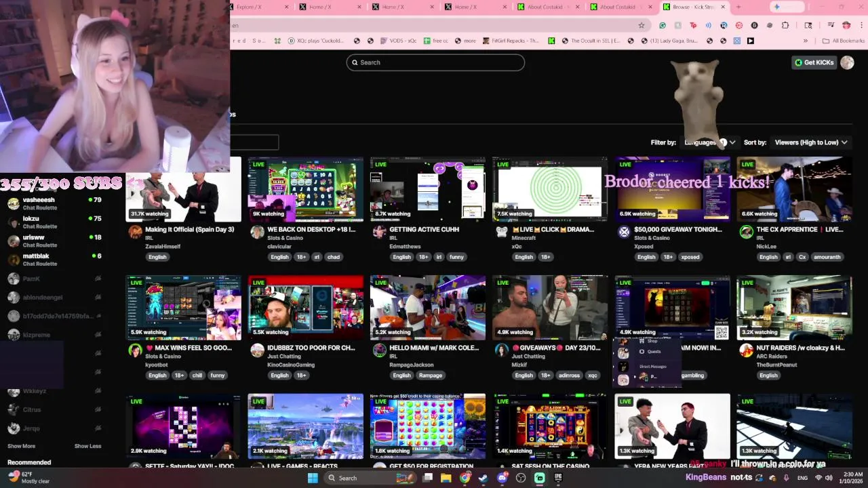
Task: Select the 'amouranth' tag under NickLee
Action: pos(827,257)
